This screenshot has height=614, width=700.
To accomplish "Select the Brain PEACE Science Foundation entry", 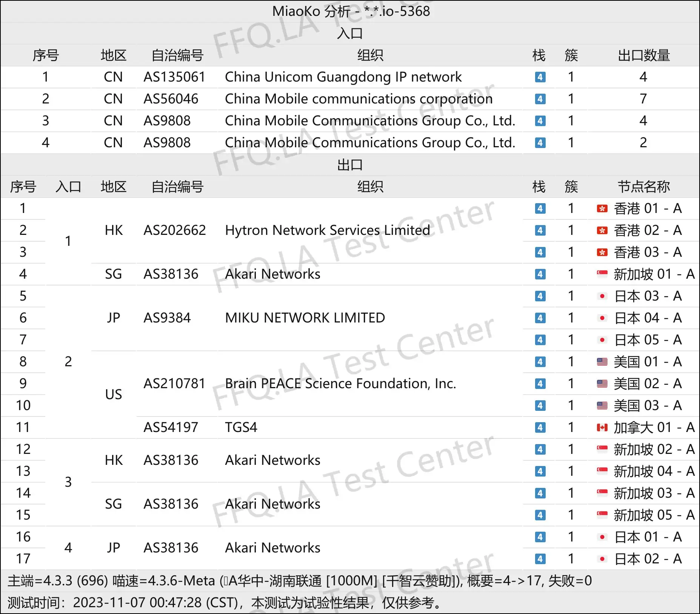I will [x=340, y=384].
